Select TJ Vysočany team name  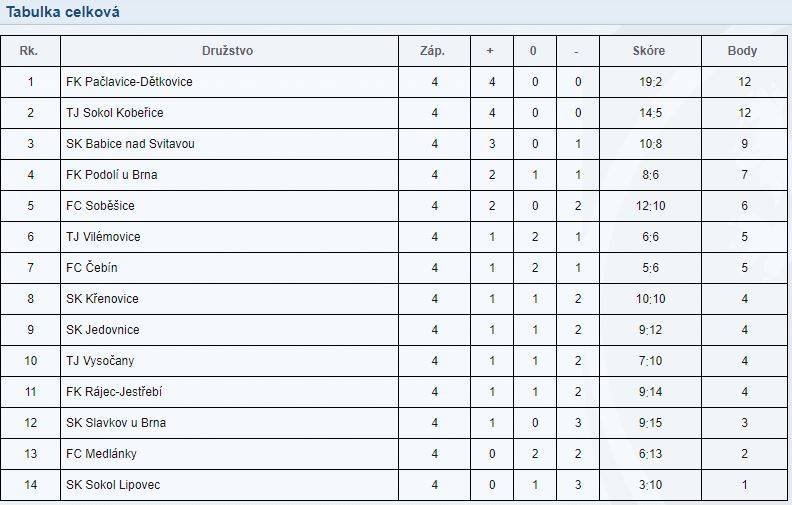click(100, 361)
